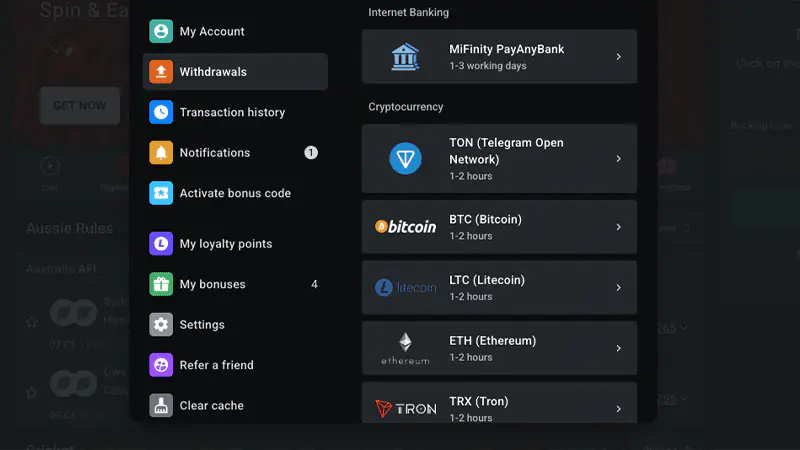Click the Refer a friend icon
Viewport: 800px width, 450px height.
(x=161, y=365)
